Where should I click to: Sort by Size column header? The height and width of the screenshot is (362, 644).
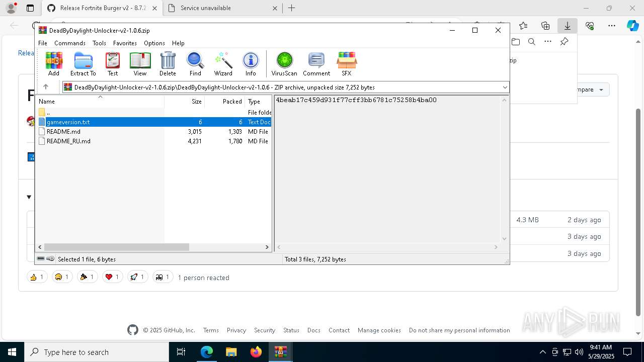click(184, 102)
